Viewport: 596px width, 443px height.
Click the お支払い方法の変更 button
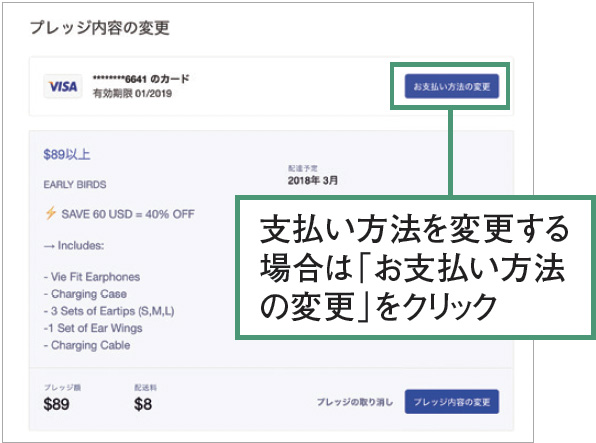point(452,86)
